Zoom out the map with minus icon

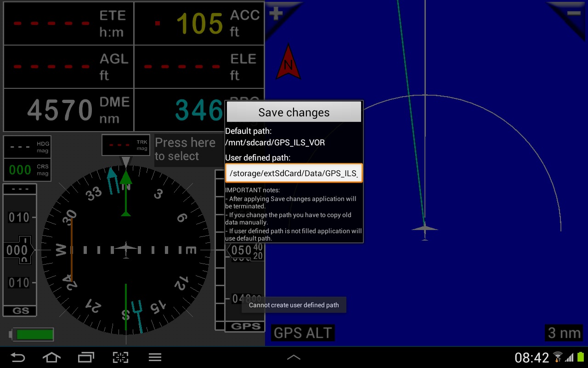(x=573, y=13)
